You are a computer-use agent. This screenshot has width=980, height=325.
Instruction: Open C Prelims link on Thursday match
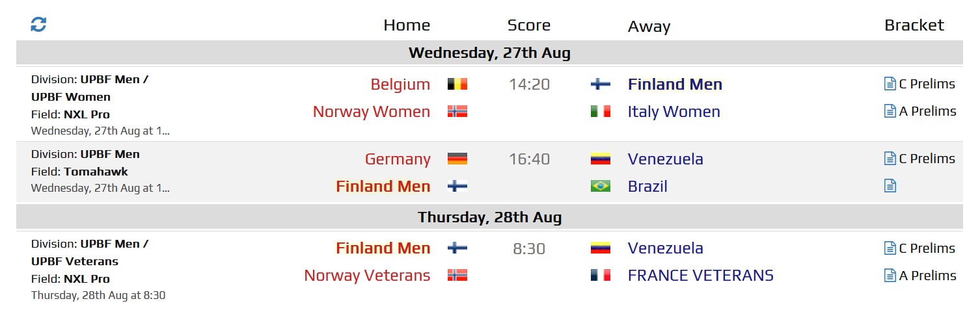click(x=927, y=248)
